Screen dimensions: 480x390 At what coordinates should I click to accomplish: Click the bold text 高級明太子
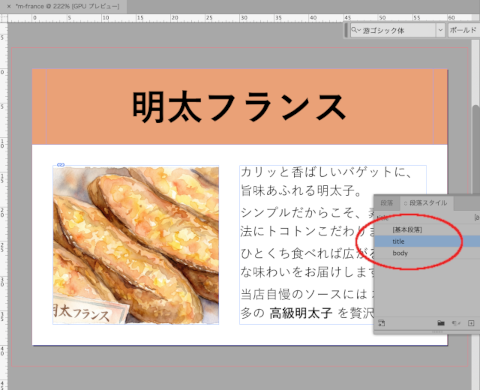click(x=301, y=313)
